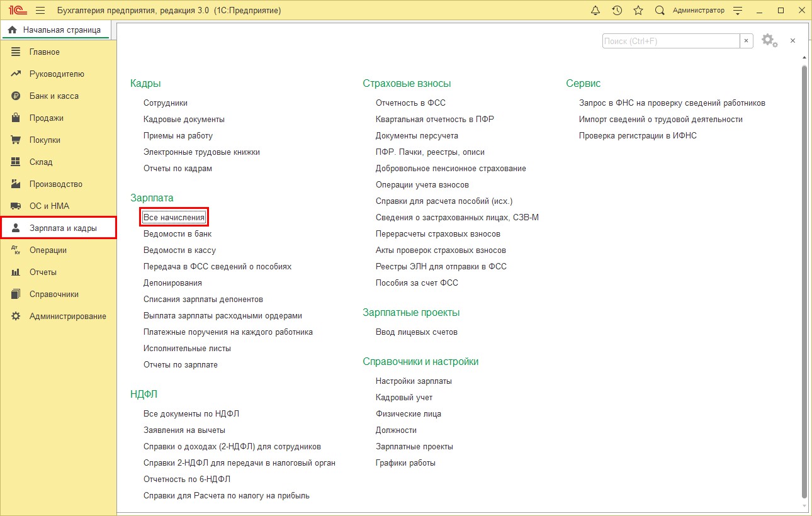This screenshot has height=516, width=812.
Task: Open Все начисления
Action: (174, 217)
